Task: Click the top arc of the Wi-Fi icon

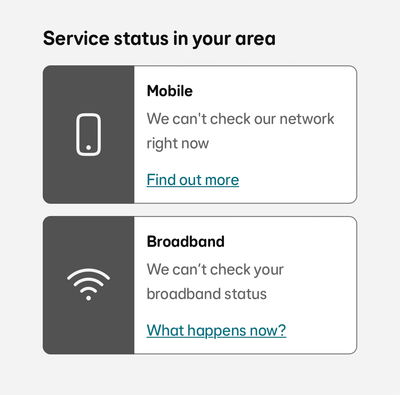Action: (x=88, y=273)
